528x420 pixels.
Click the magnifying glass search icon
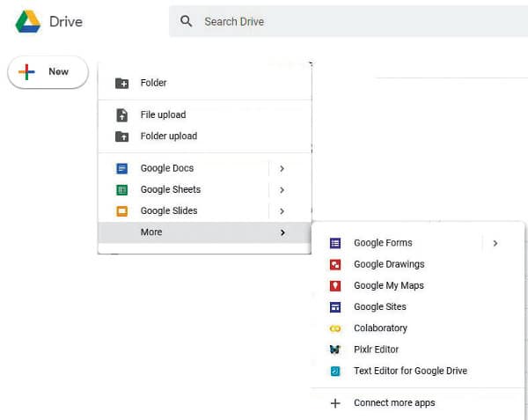(x=186, y=21)
